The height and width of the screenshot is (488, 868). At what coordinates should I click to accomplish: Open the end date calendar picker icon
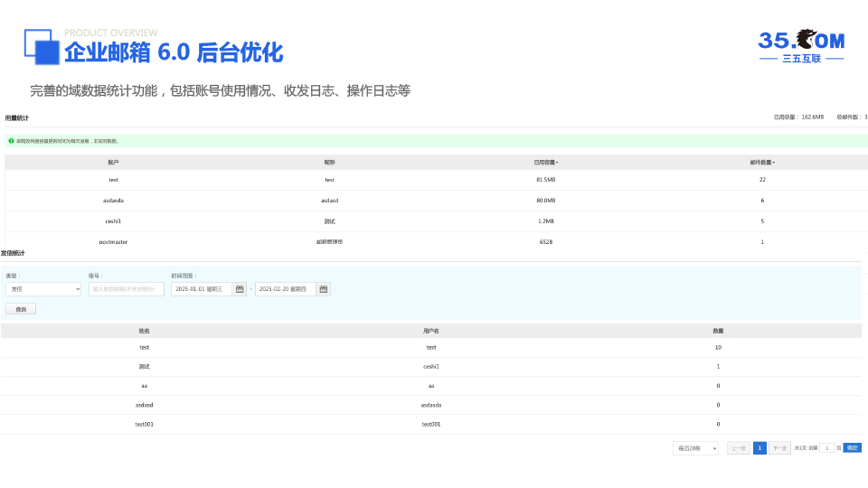(x=324, y=289)
